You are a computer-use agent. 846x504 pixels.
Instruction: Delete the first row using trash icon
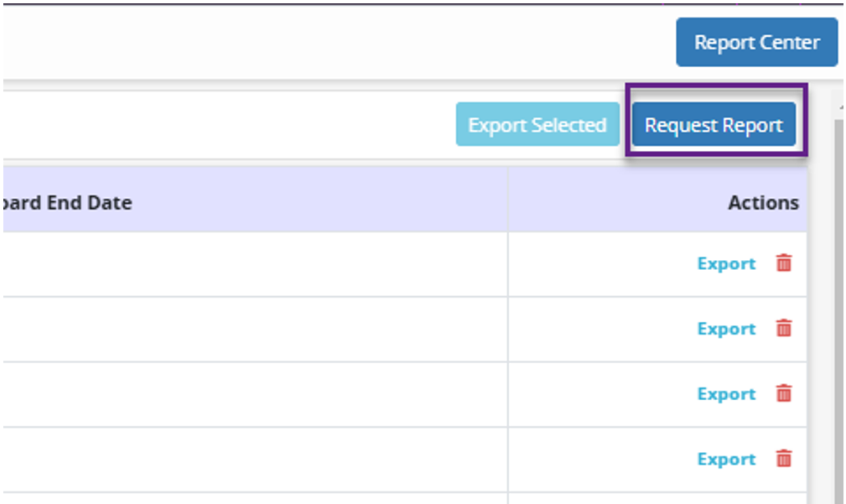pyautogui.click(x=783, y=263)
